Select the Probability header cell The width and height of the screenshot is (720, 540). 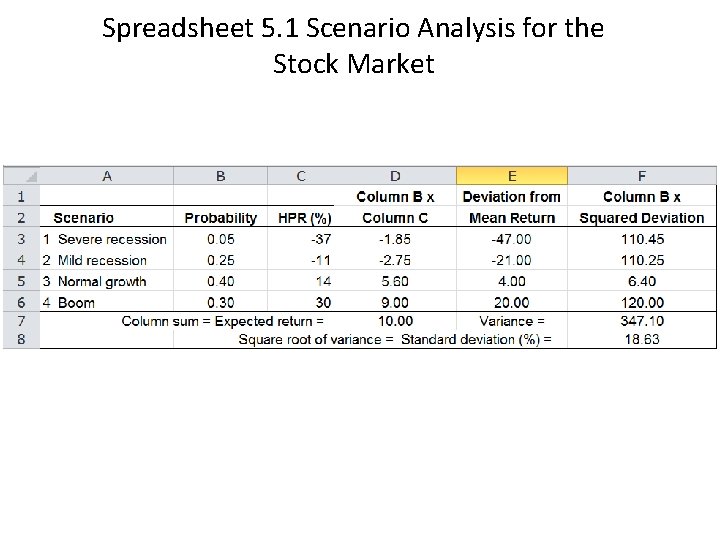coord(220,218)
